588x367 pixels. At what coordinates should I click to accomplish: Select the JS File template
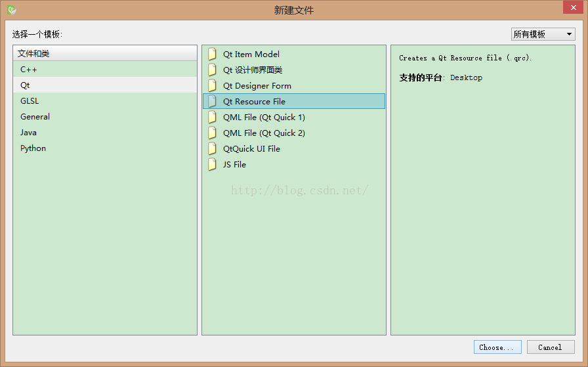(x=294, y=164)
